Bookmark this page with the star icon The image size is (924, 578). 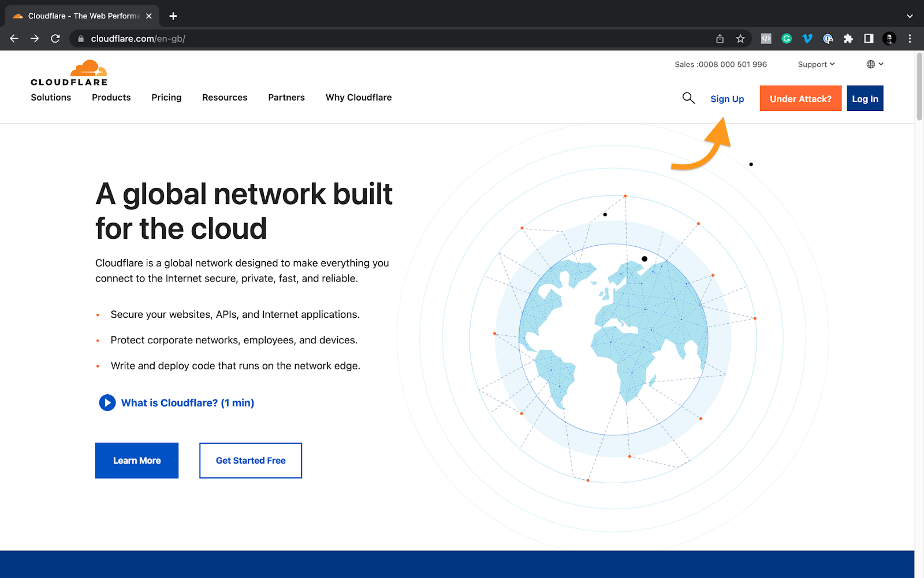point(740,39)
